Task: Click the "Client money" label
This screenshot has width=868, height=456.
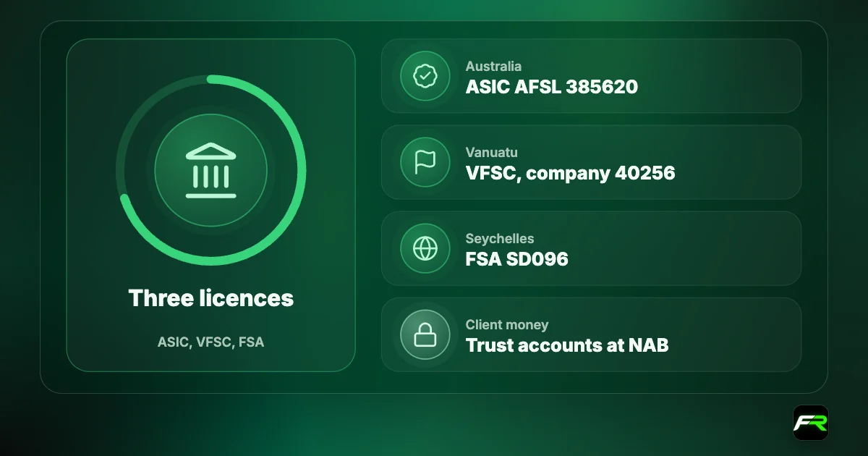Action: tap(507, 325)
